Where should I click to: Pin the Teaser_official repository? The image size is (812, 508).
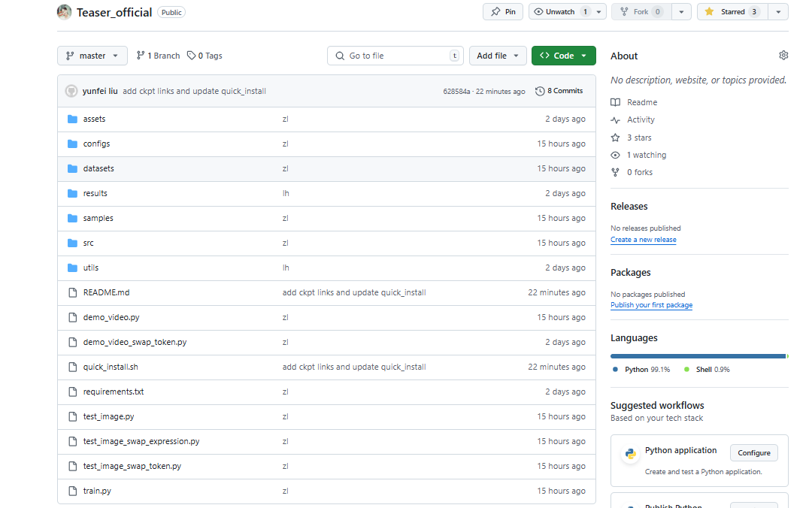coord(503,12)
